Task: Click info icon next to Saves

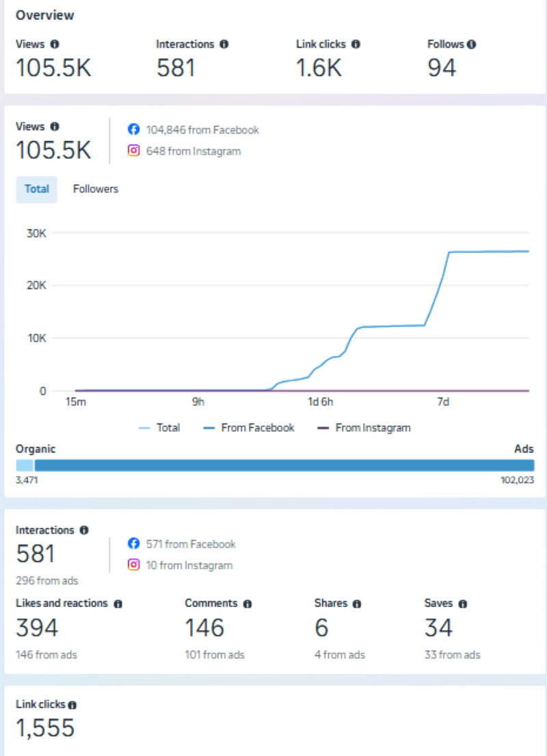Action: click(x=463, y=603)
